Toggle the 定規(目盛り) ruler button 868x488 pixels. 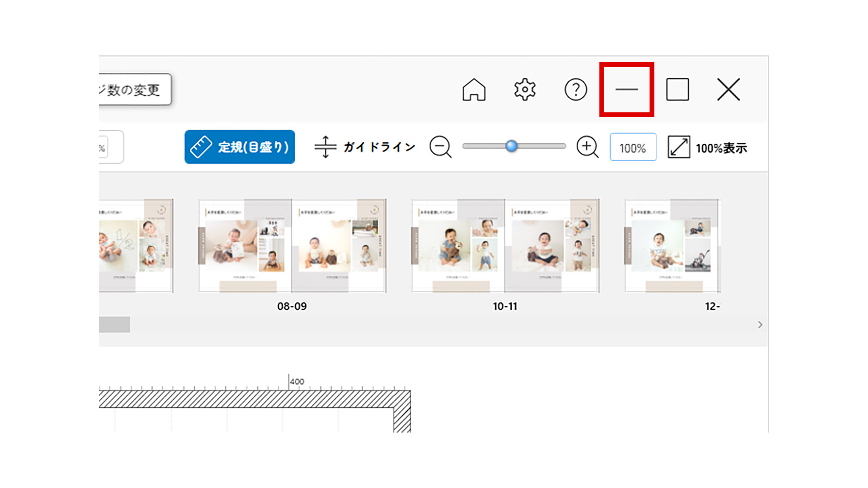point(240,147)
